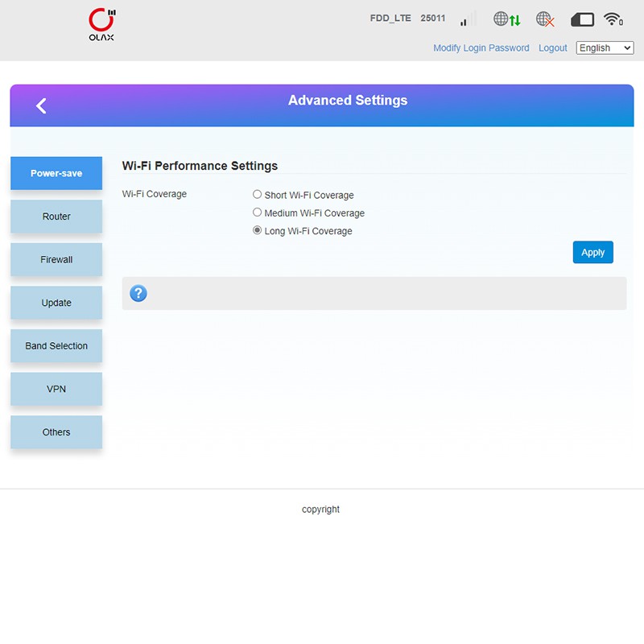
Task: Open the English language dropdown
Action: [605, 48]
